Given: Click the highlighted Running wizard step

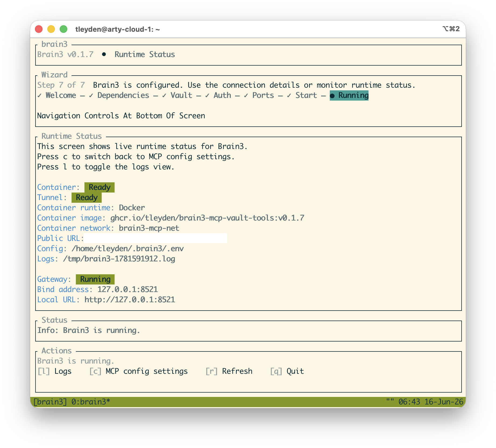Looking at the screenshot, I should click(349, 95).
